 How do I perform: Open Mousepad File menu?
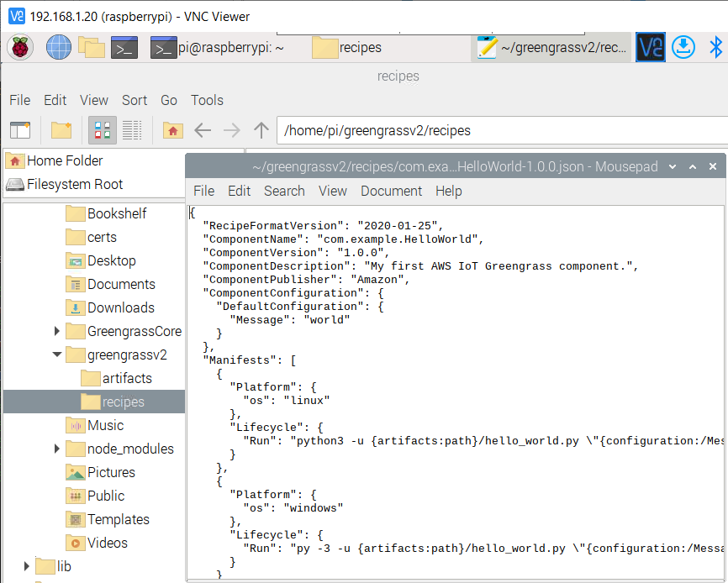[203, 191]
